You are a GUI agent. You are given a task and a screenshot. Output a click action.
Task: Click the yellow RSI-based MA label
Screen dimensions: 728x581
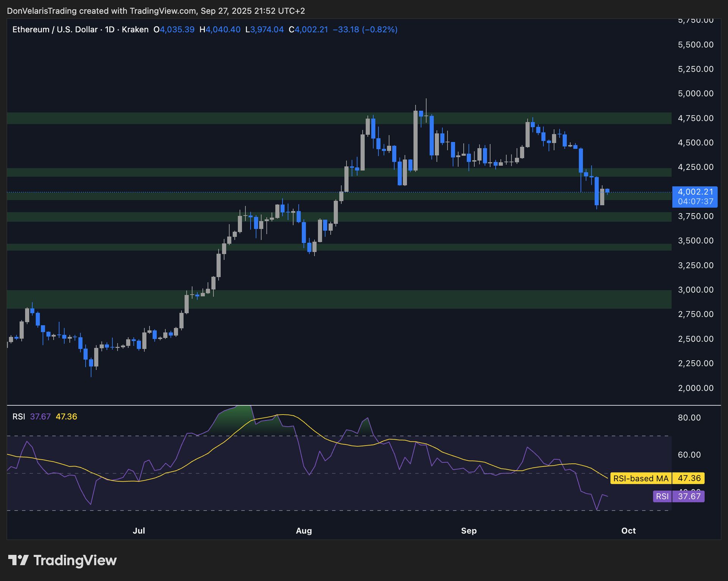click(x=640, y=478)
